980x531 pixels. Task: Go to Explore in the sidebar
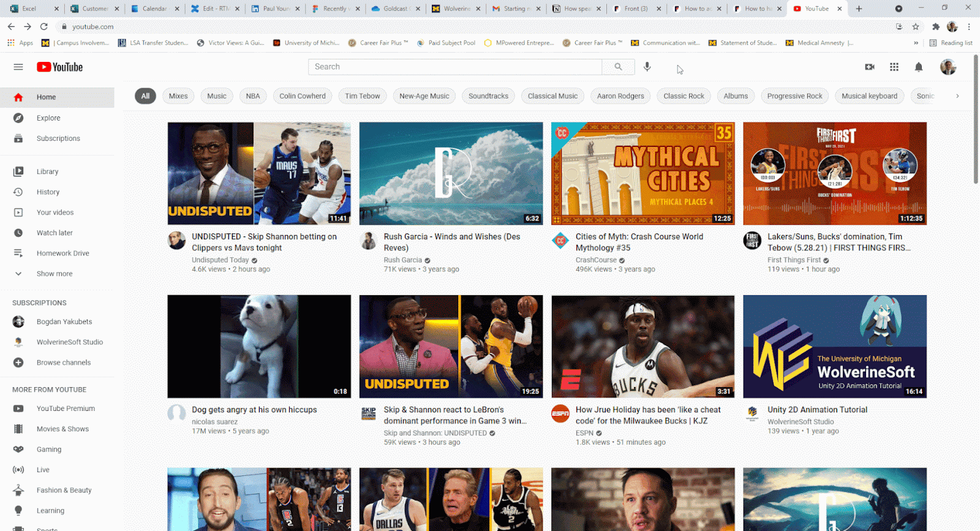57,118
